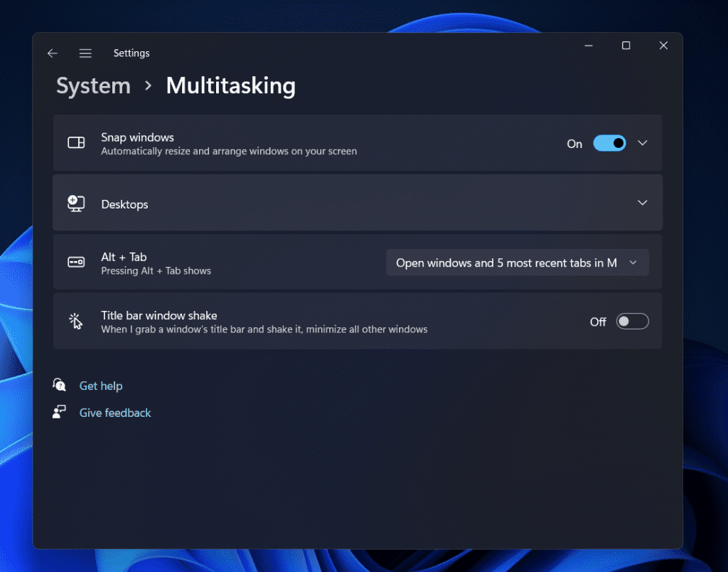The height and width of the screenshot is (572, 728).
Task: Enable Title bar window shake
Action: coord(632,321)
